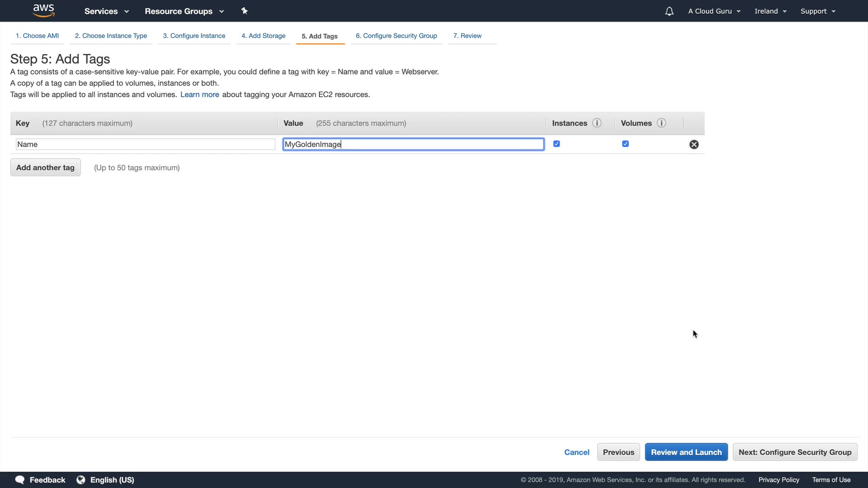The width and height of the screenshot is (868, 488).
Task: Open the A Cloud Guru account menu
Action: [x=714, y=11]
